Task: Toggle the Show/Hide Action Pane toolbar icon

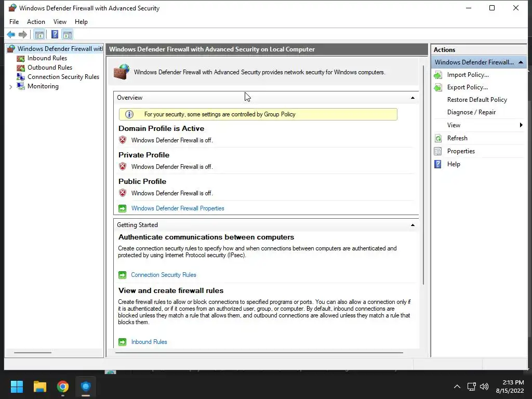Action: [x=68, y=35]
